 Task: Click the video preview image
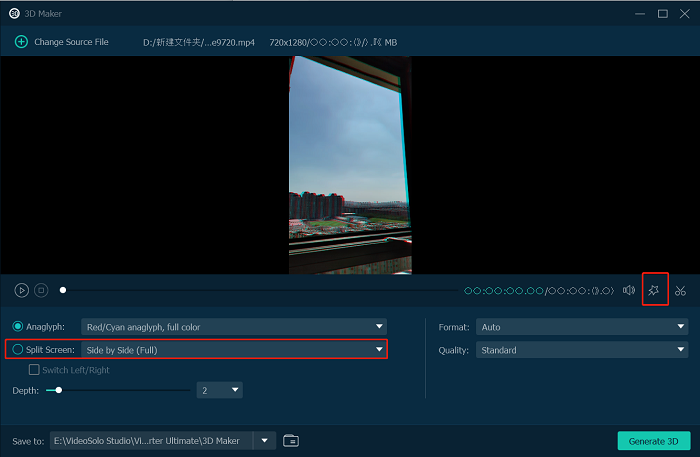tap(350, 165)
